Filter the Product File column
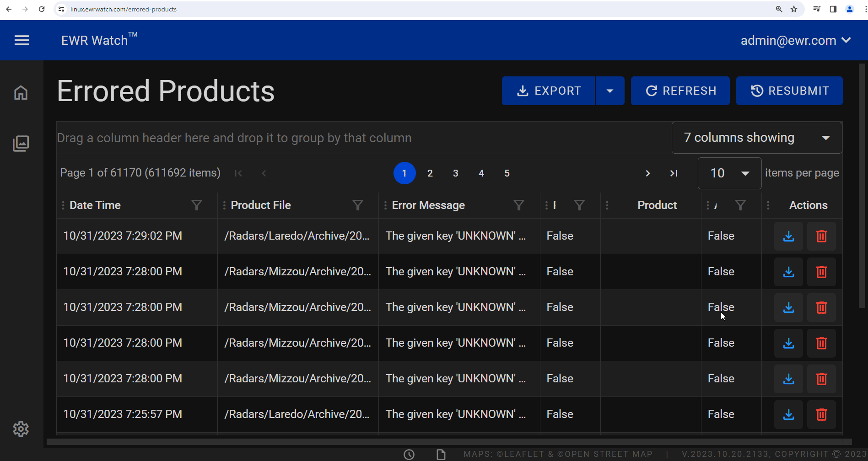Viewport: 868px width, 461px height. point(358,205)
